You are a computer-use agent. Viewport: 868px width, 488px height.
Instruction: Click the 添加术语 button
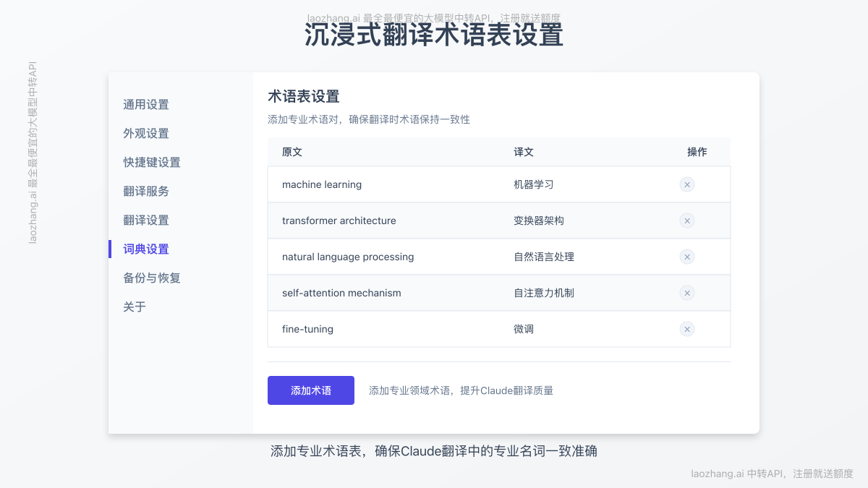[311, 390]
